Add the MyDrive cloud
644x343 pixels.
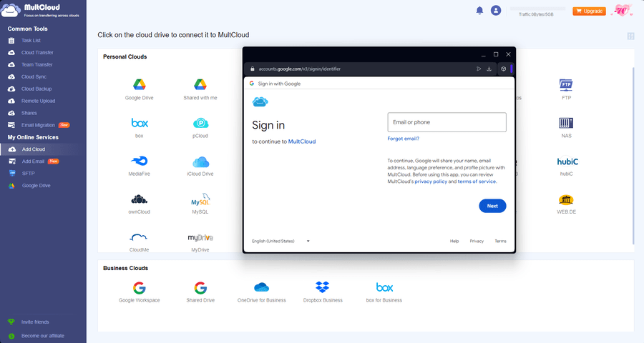point(200,242)
